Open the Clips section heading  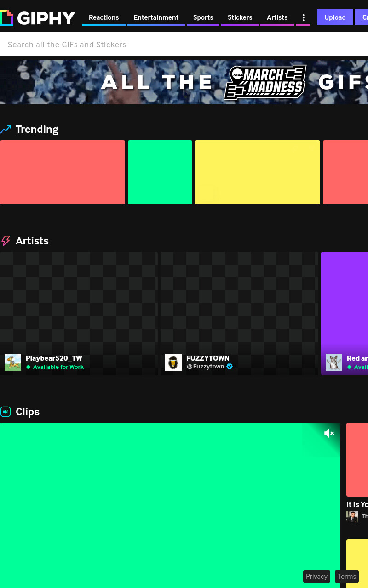(x=28, y=412)
